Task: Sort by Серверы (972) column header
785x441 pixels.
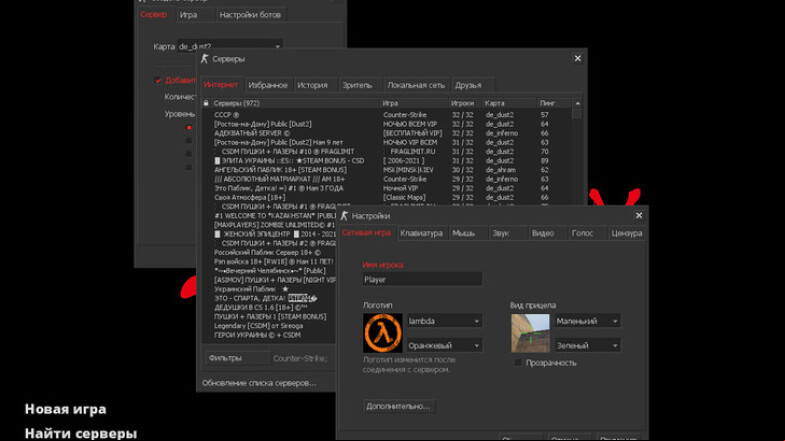Action: click(295, 103)
